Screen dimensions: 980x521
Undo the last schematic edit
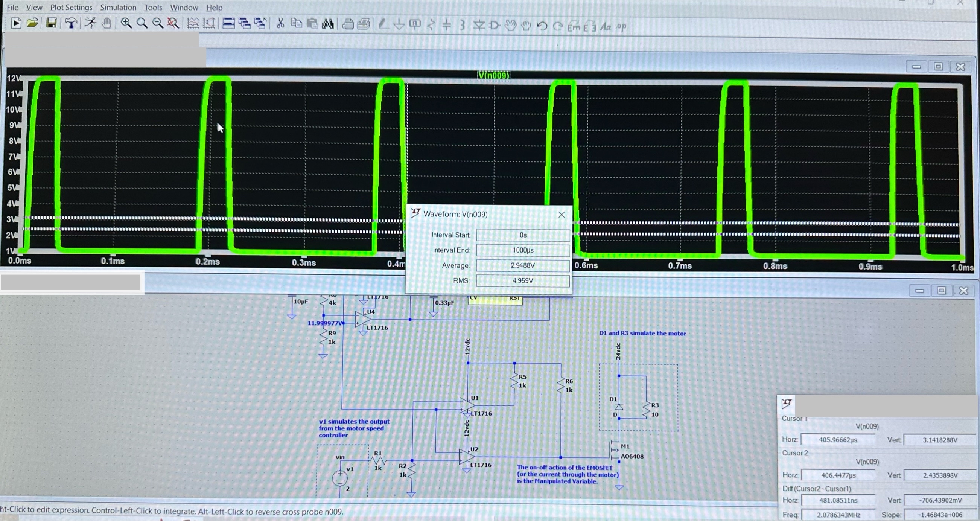(x=542, y=26)
